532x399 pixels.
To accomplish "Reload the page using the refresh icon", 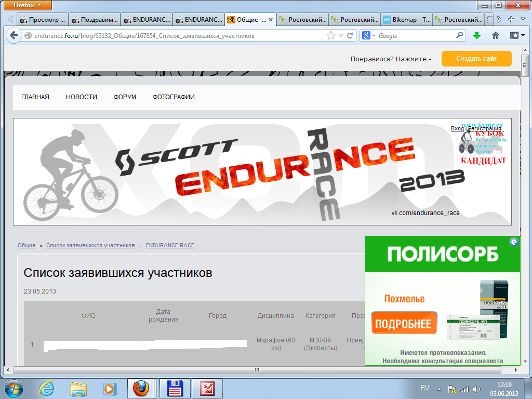I will tap(350, 36).
